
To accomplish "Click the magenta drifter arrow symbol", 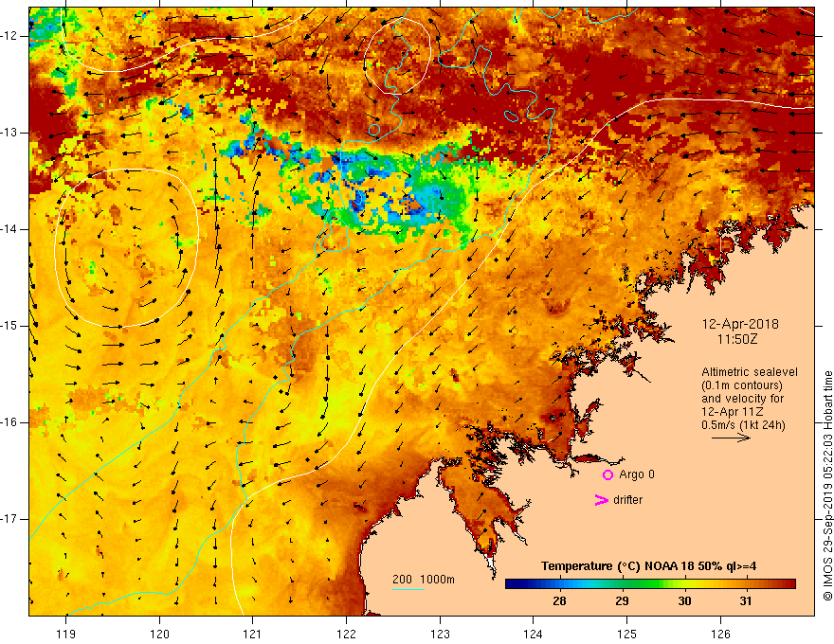I will click(x=601, y=500).
